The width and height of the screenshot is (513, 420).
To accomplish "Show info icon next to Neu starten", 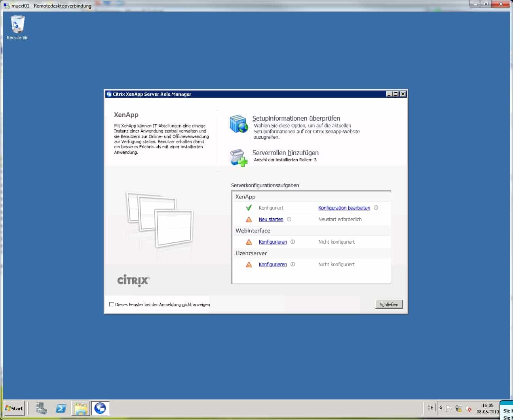I will pos(289,219).
